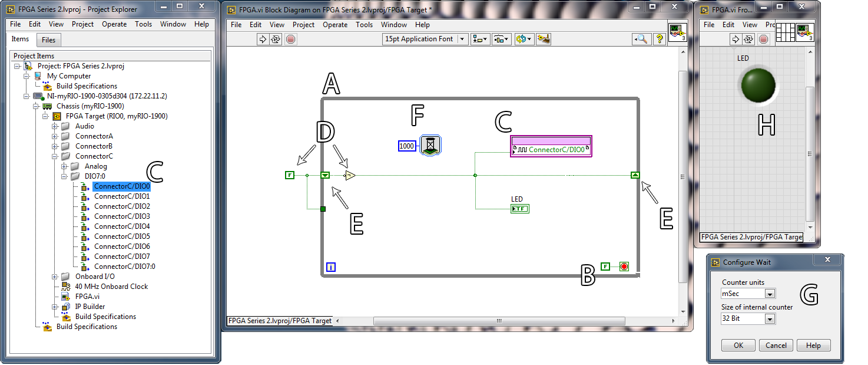Close the Configure Wait dialog
This screenshot has height=365, width=868.
828,260
